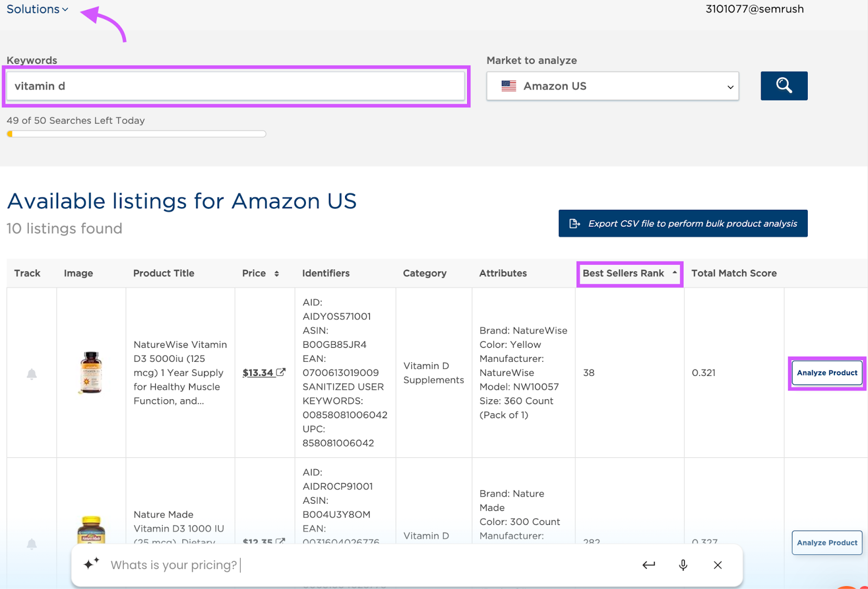Click the match score 0.321
This screenshot has width=868, height=589.
tap(704, 373)
